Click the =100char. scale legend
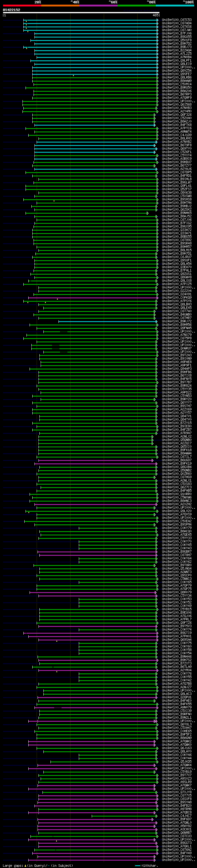 (147, 866)
